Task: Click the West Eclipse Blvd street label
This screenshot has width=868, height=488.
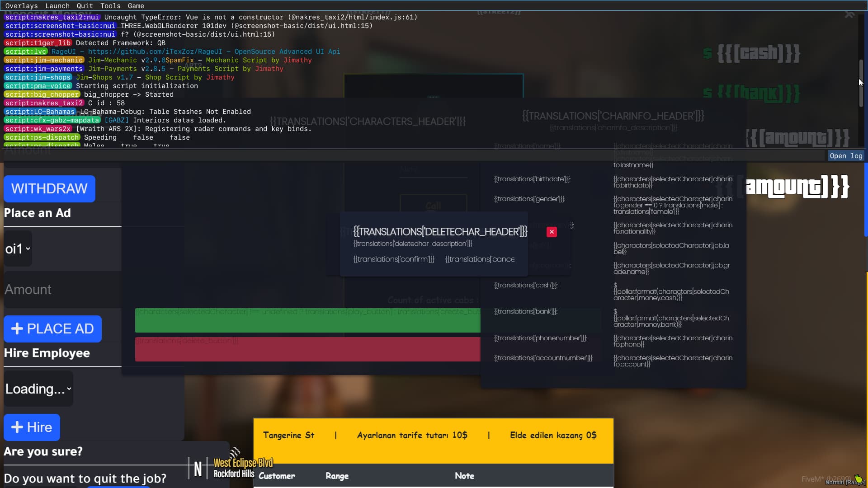Action: (x=243, y=463)
